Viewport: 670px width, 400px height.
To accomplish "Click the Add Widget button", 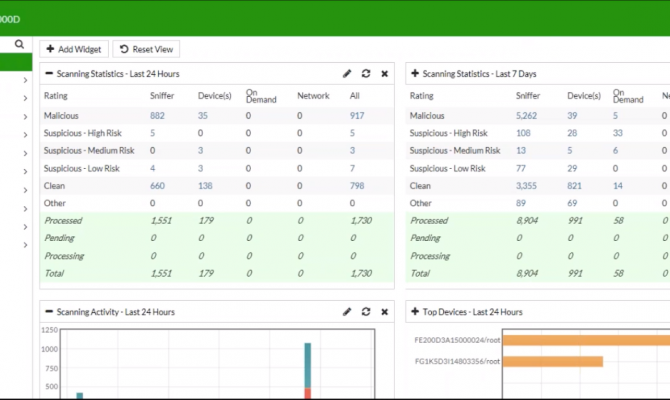I will tap(74, 49).
